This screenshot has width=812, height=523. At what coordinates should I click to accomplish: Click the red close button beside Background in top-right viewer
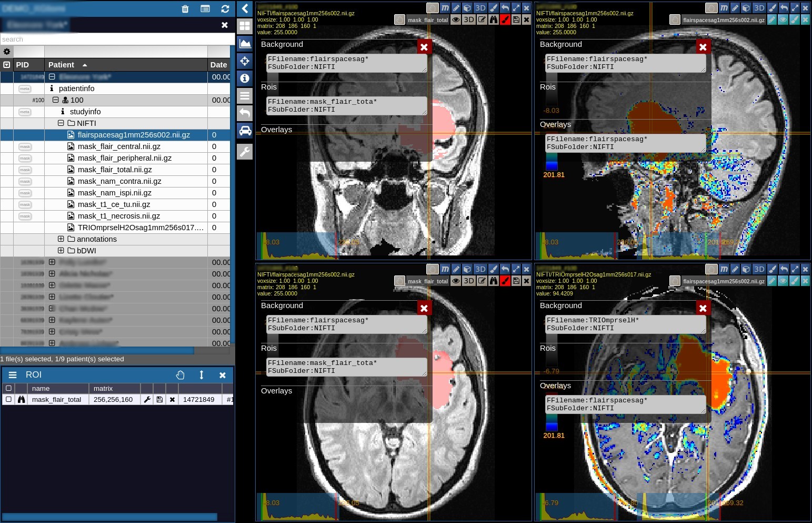click(703, 47)
